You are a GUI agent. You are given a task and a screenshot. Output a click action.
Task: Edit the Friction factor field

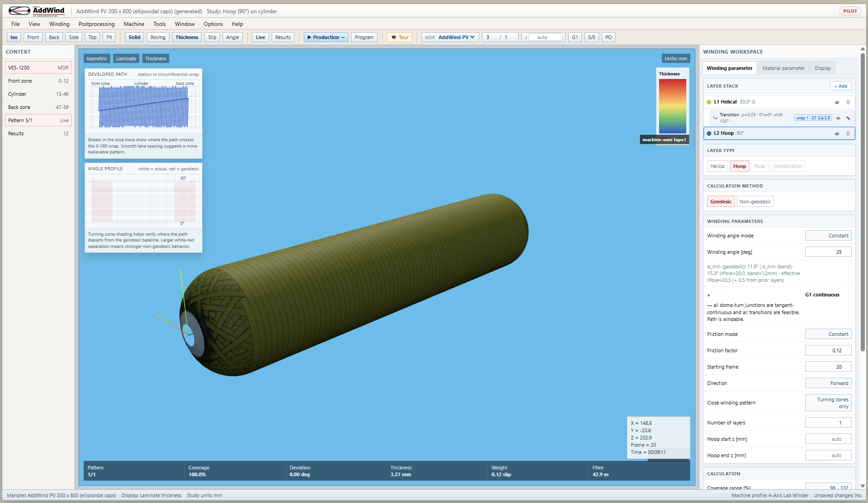(828, 350)
